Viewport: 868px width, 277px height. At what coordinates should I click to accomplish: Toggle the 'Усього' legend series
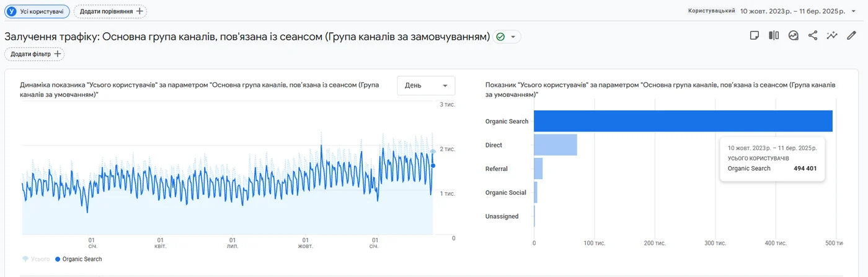coord(36,259)
